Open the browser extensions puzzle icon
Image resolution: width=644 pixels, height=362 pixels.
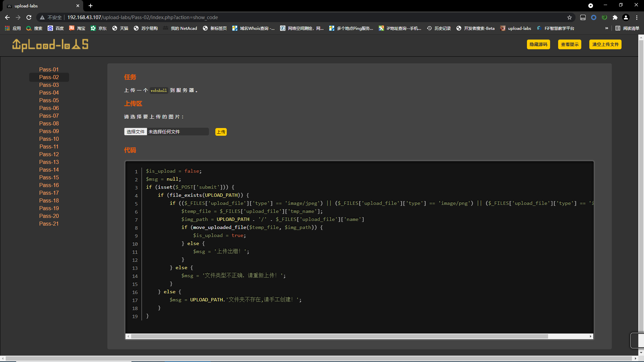pos(615,17)
